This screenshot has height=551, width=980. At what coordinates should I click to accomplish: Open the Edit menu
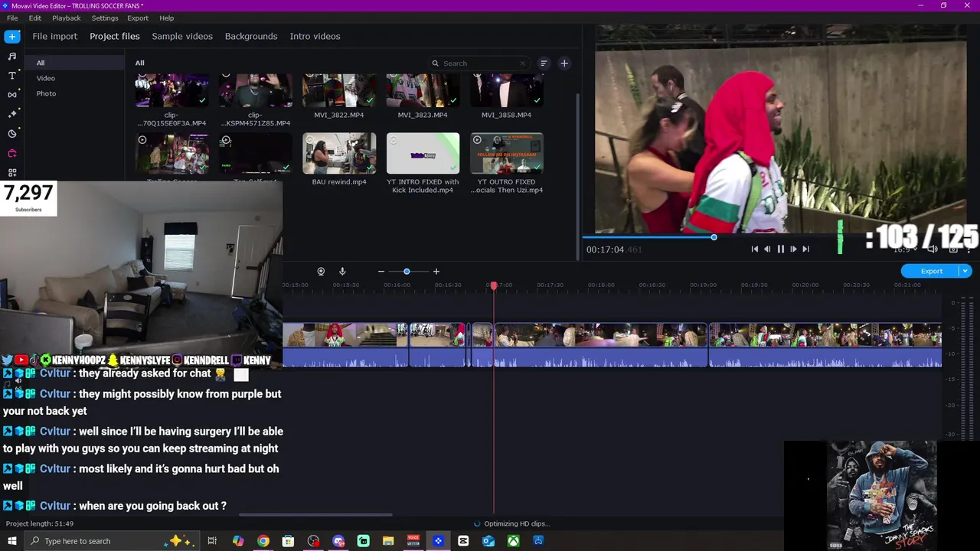(35, 18)
